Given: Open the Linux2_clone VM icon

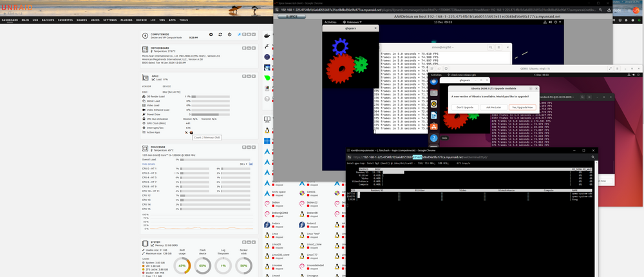Looking at the screenshot, I should click(x=302, y=246).
